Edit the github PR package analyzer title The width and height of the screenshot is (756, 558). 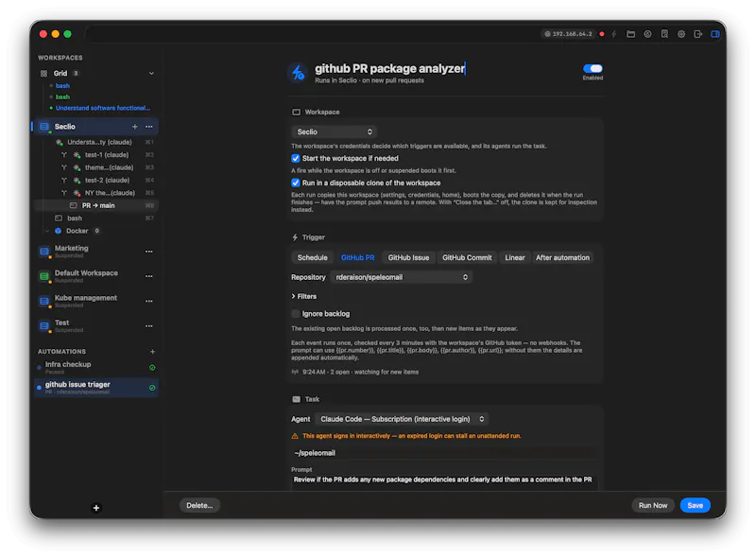(389, 68)
